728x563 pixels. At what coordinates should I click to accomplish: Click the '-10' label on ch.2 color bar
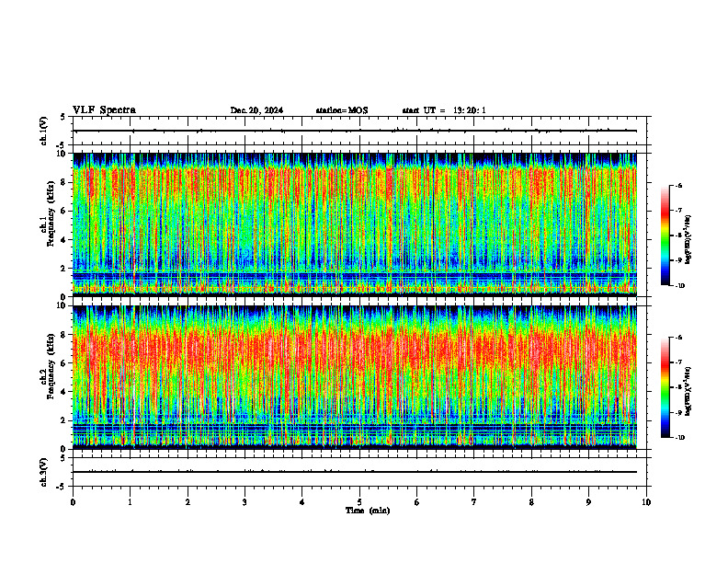pyautogui.click(x=680, y=437)
